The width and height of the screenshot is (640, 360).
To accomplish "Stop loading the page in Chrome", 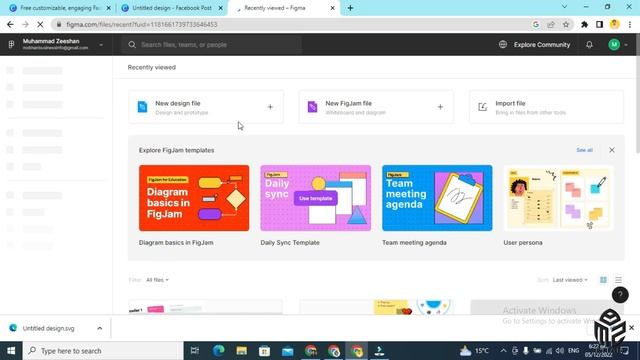I will (40, 24).
